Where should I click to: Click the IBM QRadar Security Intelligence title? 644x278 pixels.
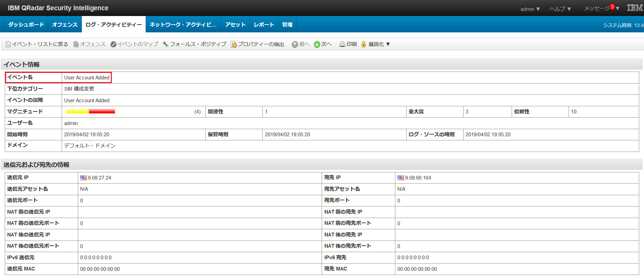58,8
